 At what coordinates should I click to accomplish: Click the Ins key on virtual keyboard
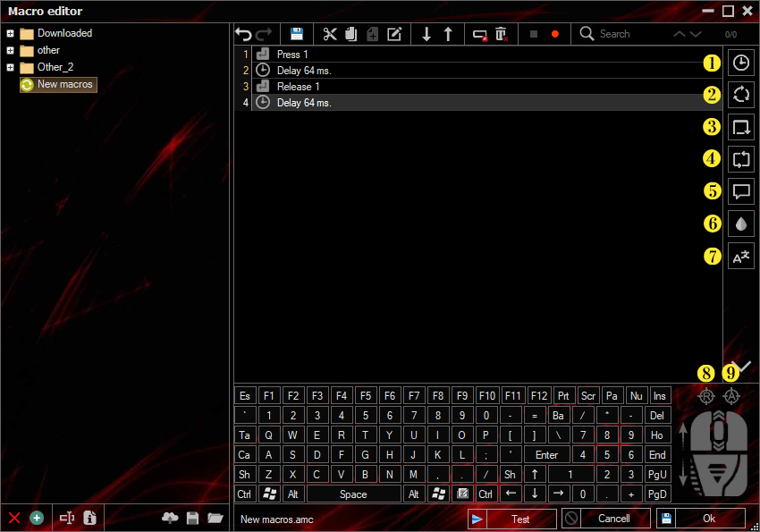point(660,396)
